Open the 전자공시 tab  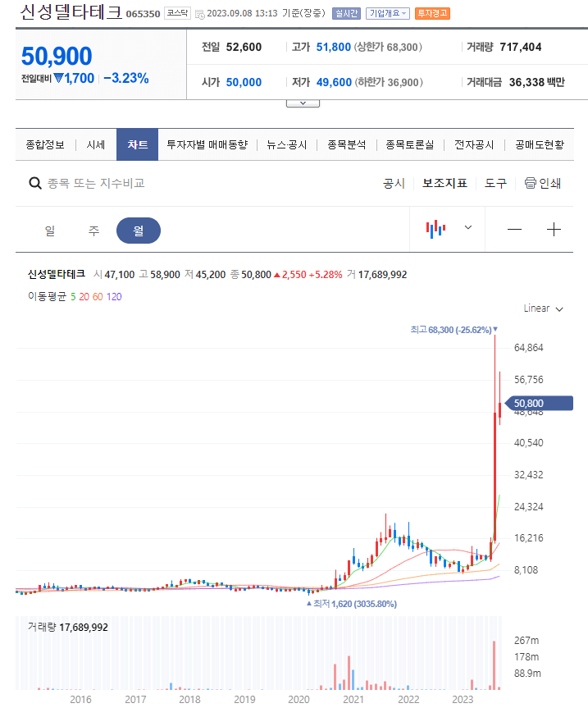[x=474, y=144]
